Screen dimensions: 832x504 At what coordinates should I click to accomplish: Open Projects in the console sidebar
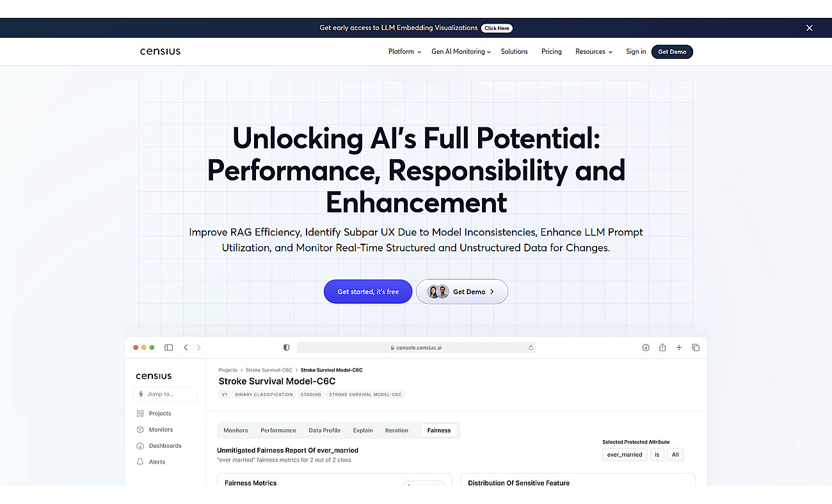154,413
